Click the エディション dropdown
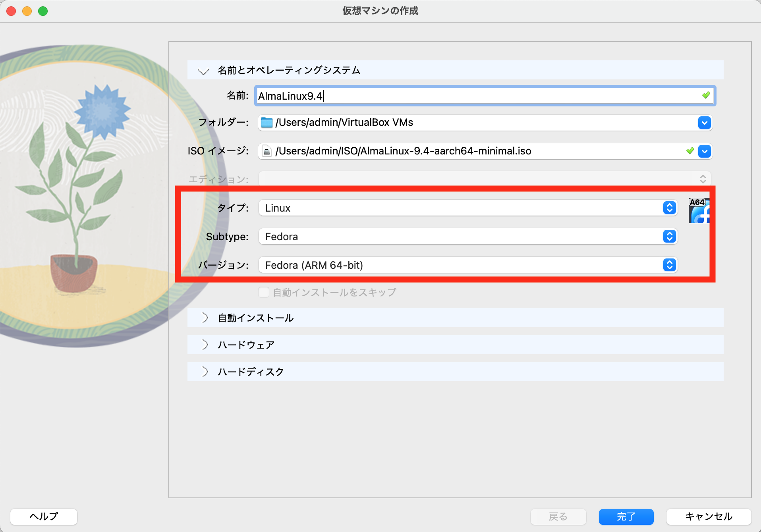Screen dimensions: 761x532 point(485,179)
